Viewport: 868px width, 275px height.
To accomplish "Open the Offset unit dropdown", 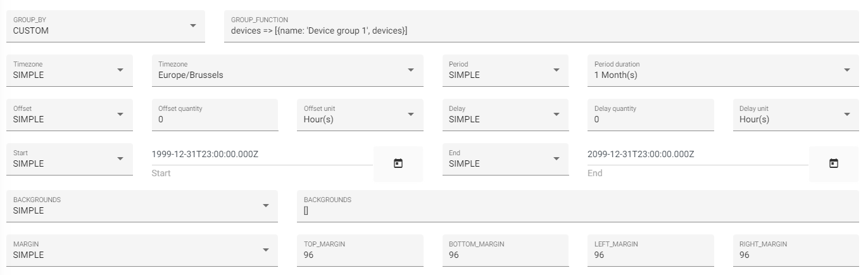I will point(360,115).
